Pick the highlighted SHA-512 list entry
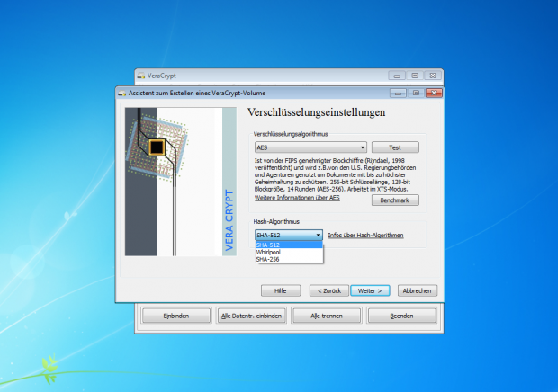Image resolution: width=558 pixels, height=392 pixels. (269, 245)
